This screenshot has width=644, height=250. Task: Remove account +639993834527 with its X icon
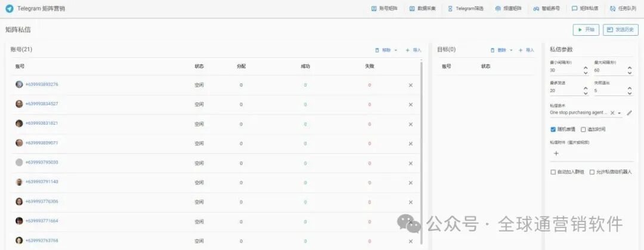point(411,104)
